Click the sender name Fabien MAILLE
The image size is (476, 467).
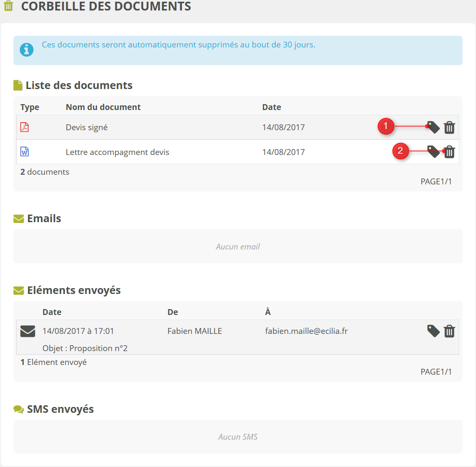tap(195, 331)
